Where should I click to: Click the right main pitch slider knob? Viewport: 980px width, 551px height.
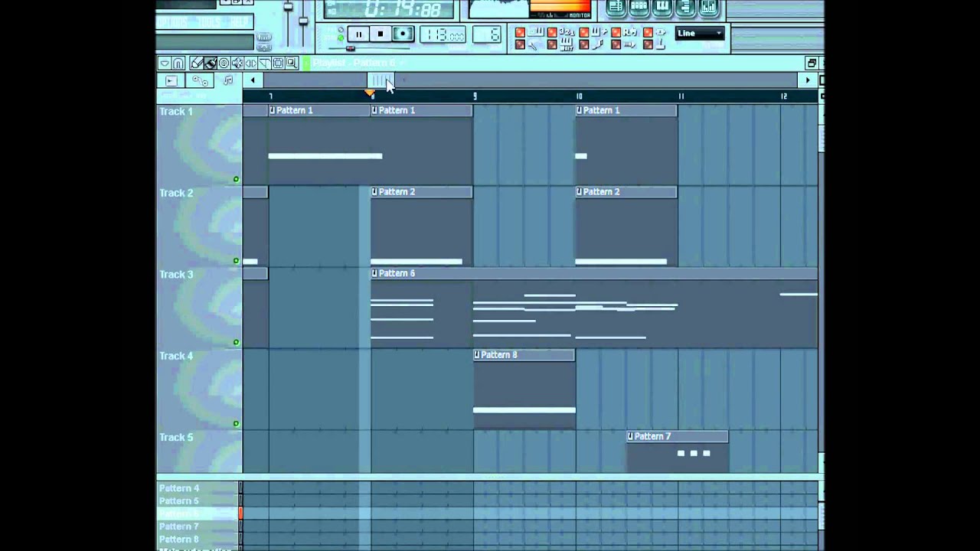pos(303,21)
